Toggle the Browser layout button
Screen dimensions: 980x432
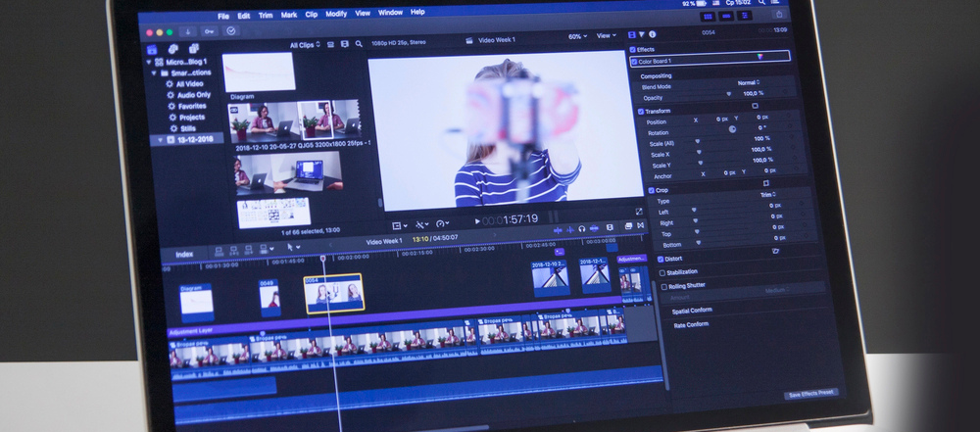708,17
